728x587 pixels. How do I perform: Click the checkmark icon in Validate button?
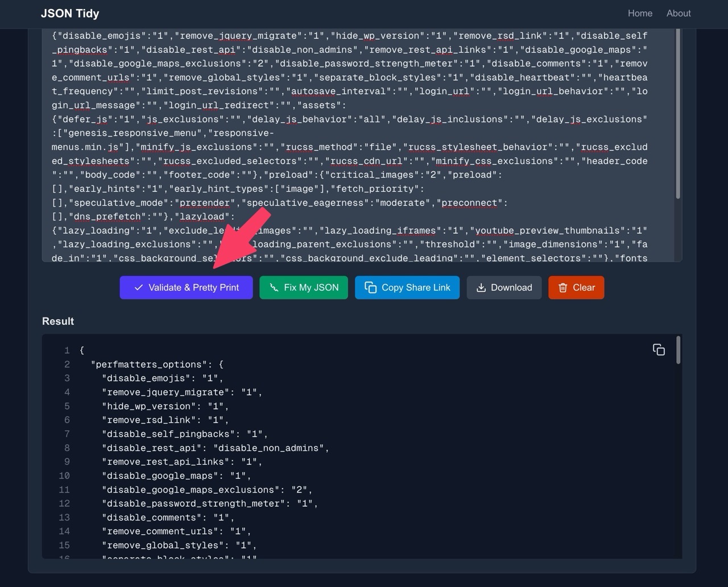[x=139, y=288]
